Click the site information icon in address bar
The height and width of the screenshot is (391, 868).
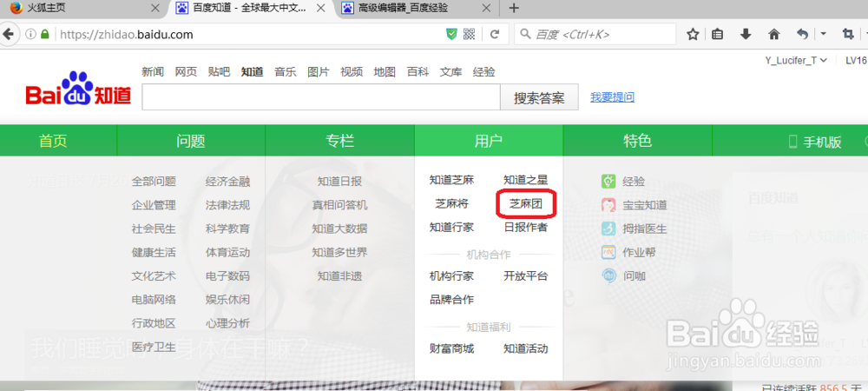pos(31,35)
